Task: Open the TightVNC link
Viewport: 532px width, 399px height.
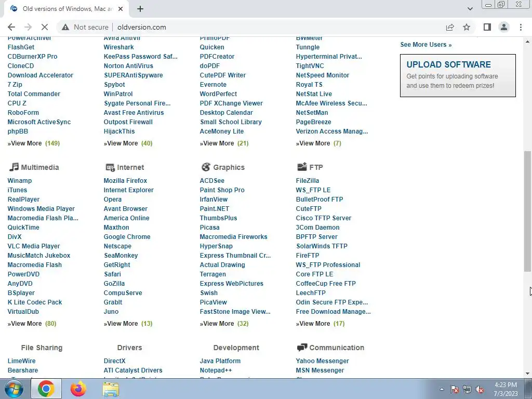Action: pyautogui.click(x=310, y=66)
